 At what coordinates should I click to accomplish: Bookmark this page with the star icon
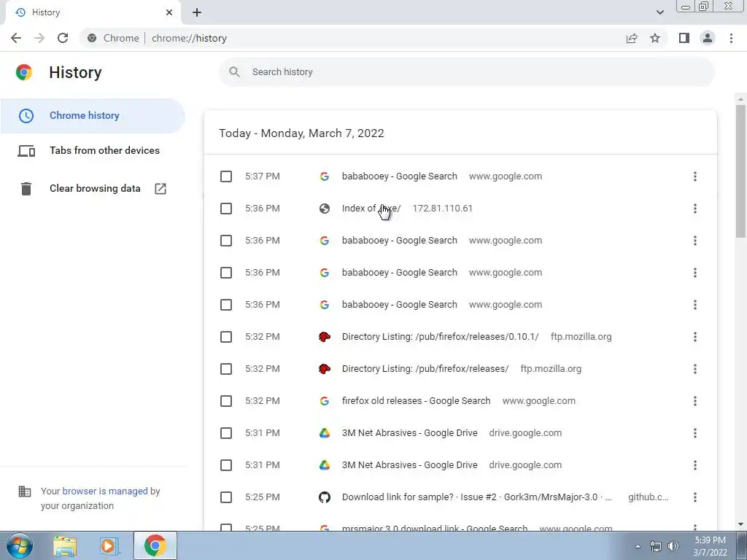655,38
